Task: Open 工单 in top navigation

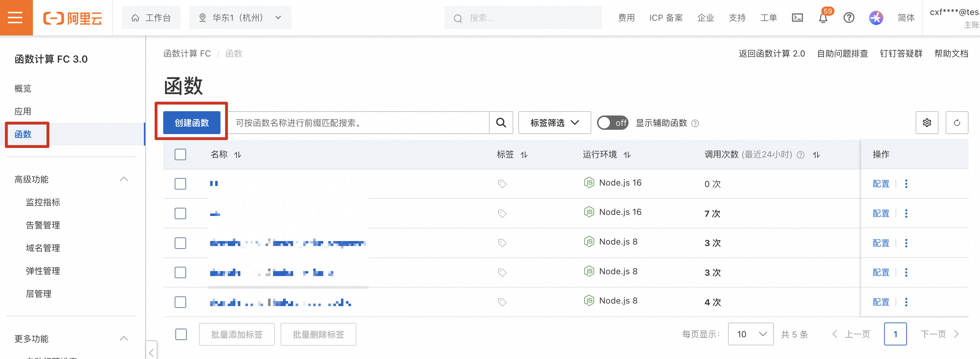Action: [768, 18]
